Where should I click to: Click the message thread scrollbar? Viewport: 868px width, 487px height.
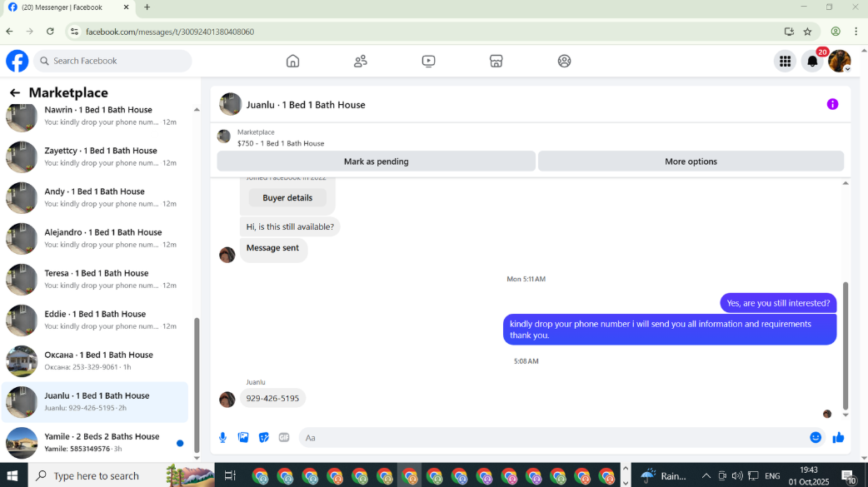pyautogui.click(x=846, y=345)
